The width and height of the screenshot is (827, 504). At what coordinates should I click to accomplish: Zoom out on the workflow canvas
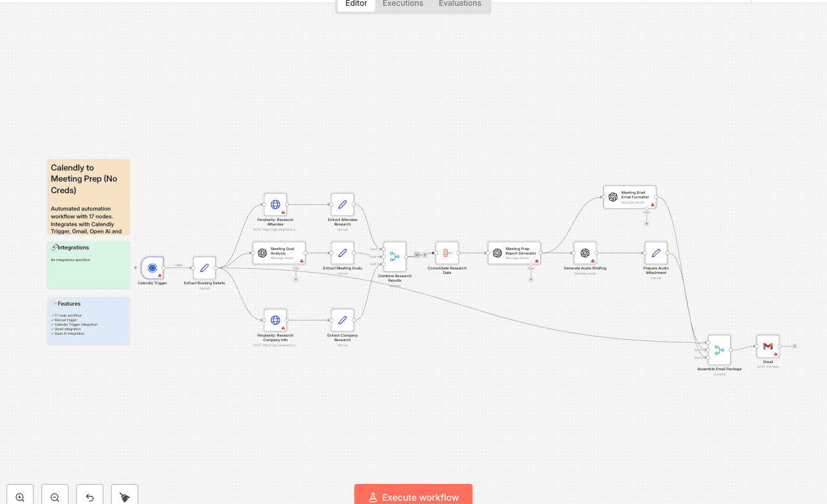click(54, 496)
